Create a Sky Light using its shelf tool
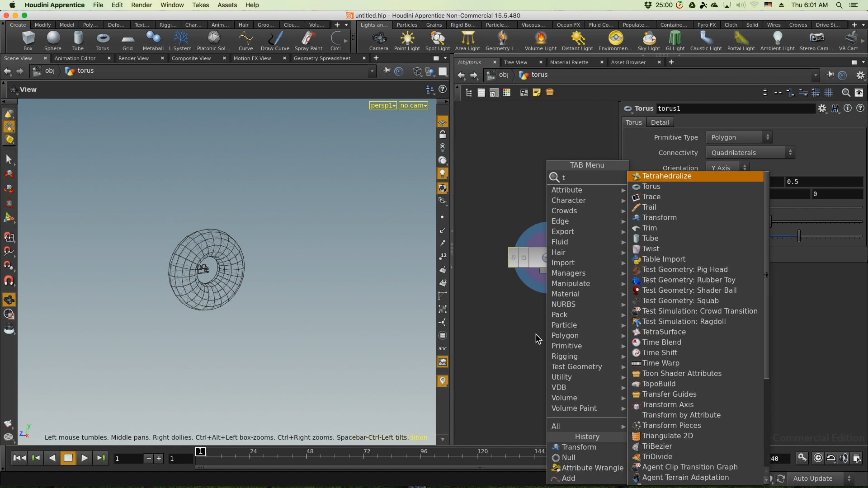The height and width of the screenshot is (488, 868). coord(649,41)
